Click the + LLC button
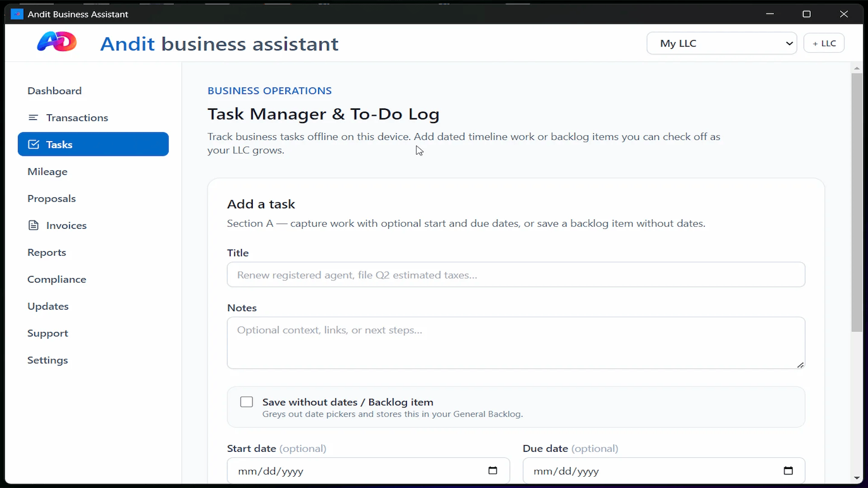868x488 pixels. click(x=824, y=43)
